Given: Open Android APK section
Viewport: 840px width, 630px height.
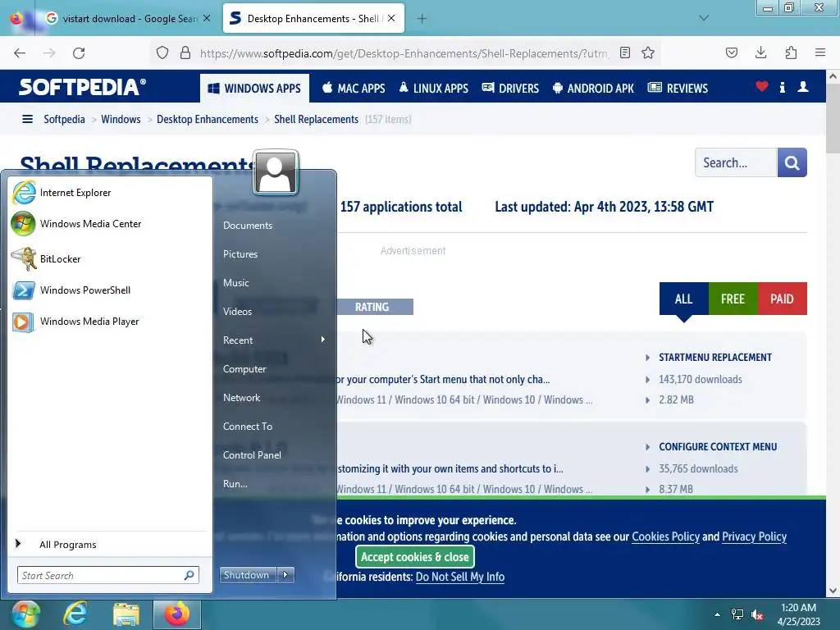Looking at the screenshot, I should 593,89.
